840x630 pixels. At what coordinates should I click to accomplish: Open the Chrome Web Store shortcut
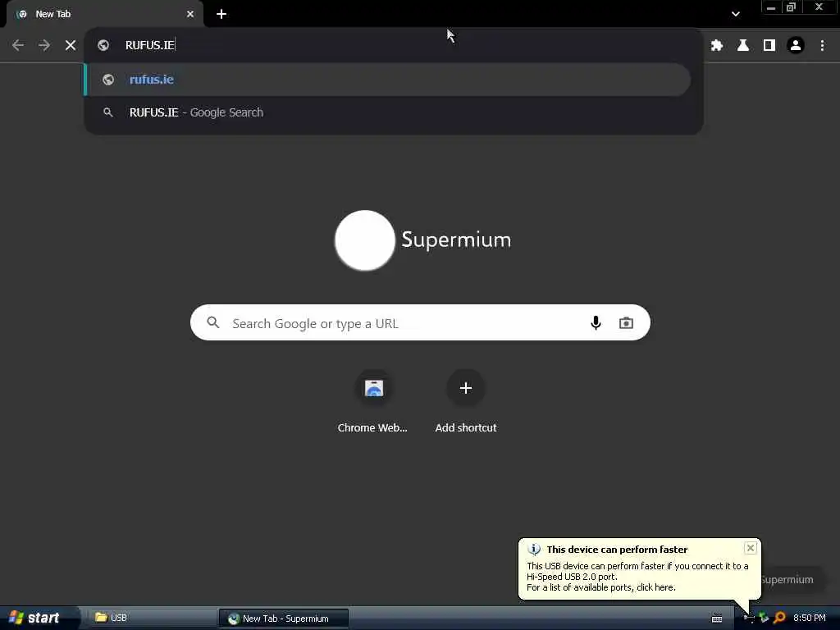pos(373,401)
